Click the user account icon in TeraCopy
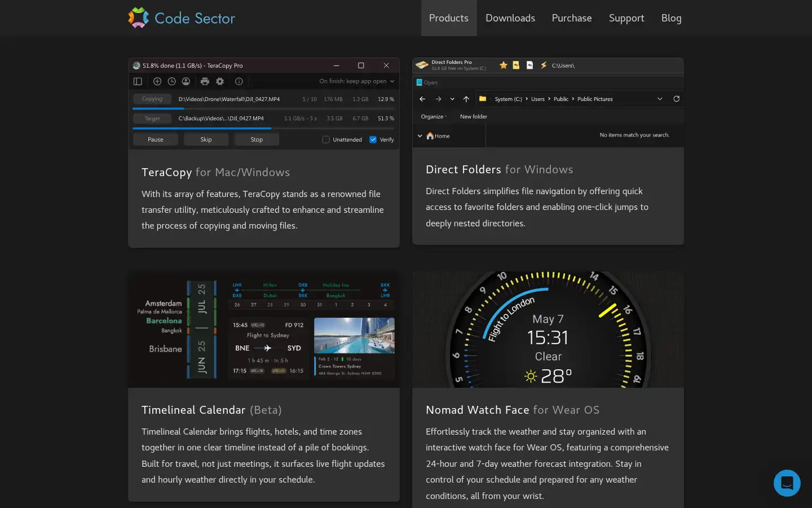 pyautogui.click(x=186, y=81)
